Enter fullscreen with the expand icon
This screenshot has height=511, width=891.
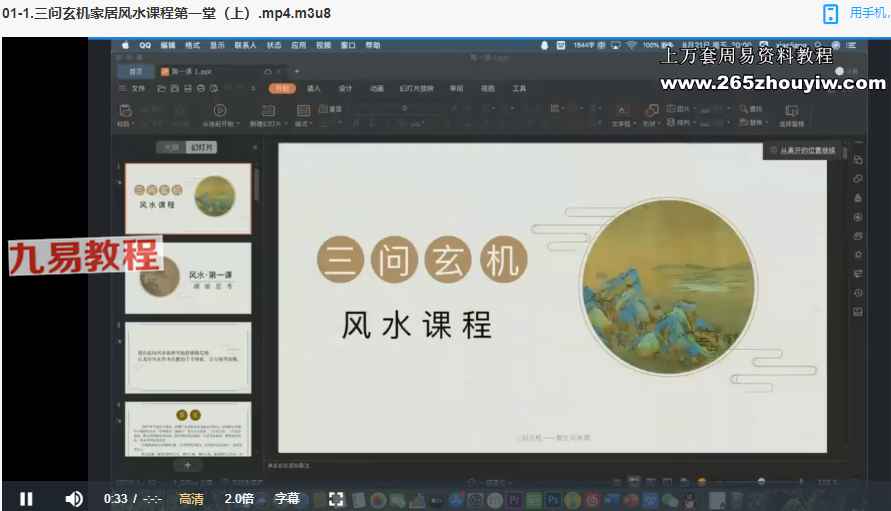336,499
